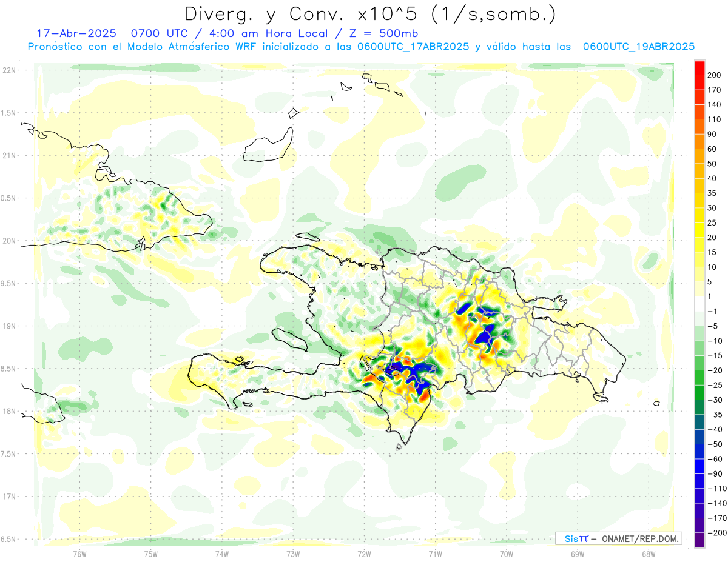This screenshot has height=562, width=728.
Task: Click the 'ONAMET/REP.DOM.' credit box
Action: coord(618,538)
